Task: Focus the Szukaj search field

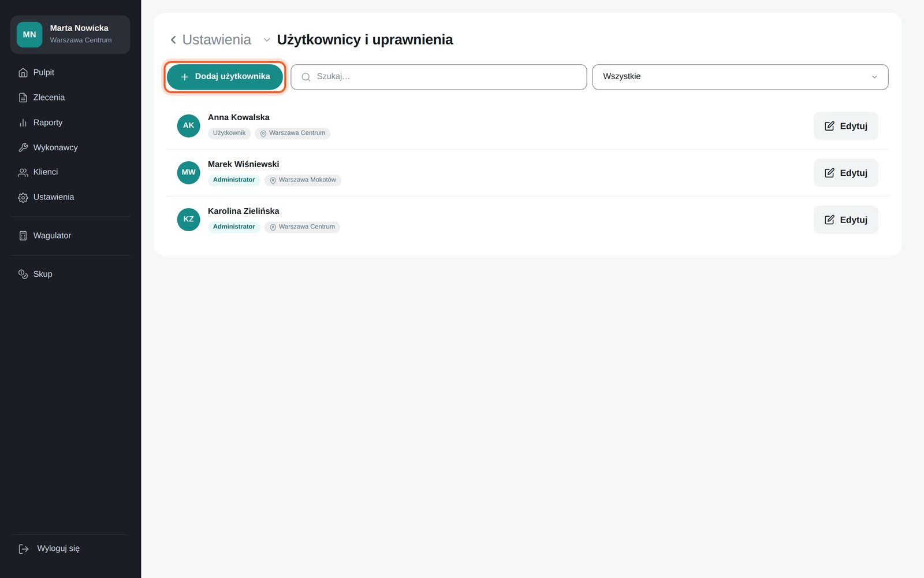Action: (x=439, y=77)
